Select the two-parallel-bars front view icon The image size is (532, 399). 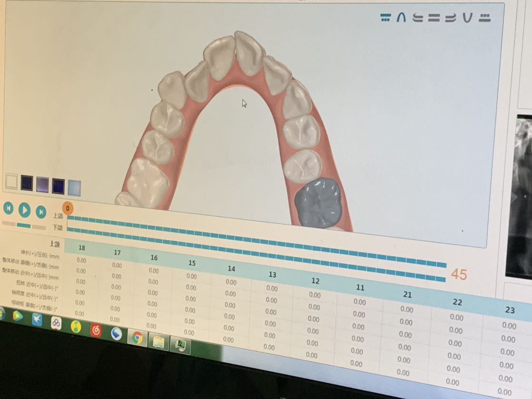(434, 18)
